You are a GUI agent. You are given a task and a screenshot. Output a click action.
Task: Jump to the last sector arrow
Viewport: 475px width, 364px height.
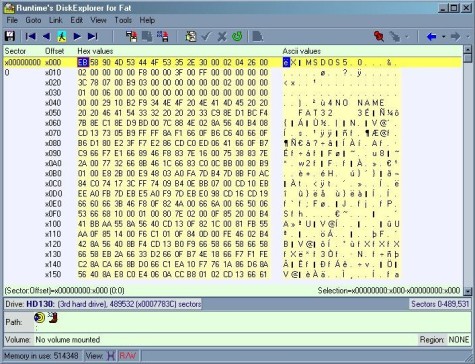92,36
